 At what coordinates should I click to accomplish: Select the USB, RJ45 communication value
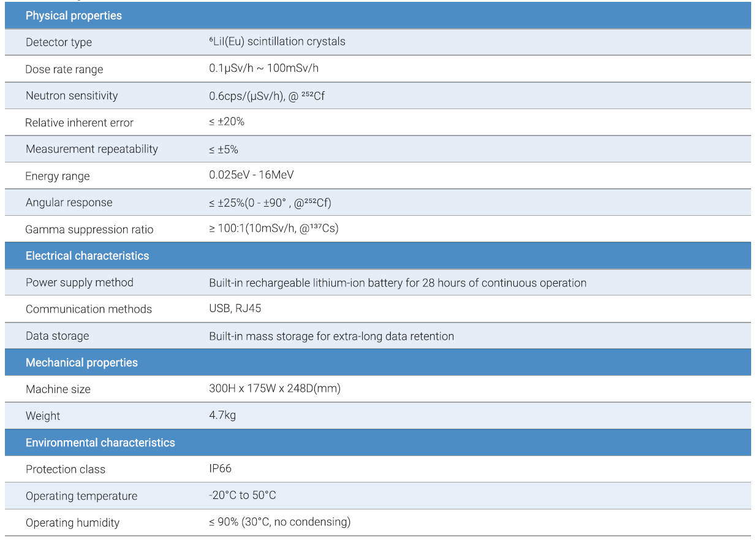coord(235,308)
